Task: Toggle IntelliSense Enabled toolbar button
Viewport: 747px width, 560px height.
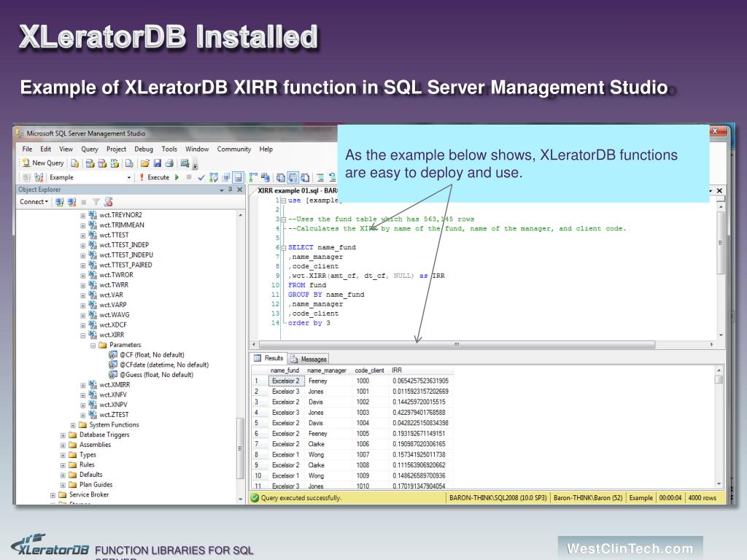Action: click(239, 178)
